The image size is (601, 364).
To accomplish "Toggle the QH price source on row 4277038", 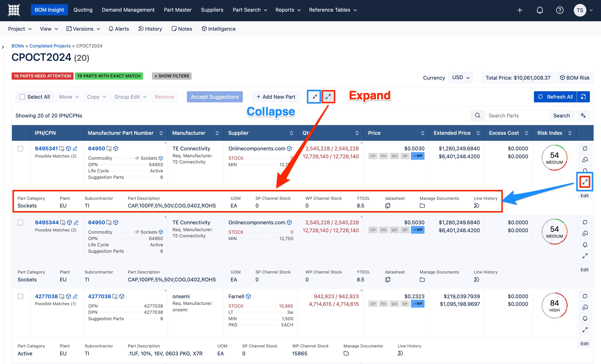I will (x=394, y=304).
